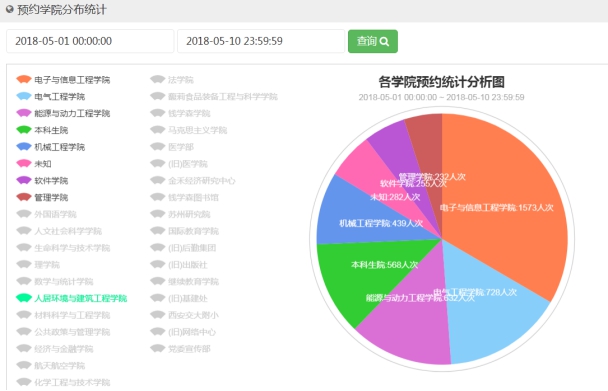Hide 机械工程学院 via its blue legend marker
This screenshot has height=391, width=608.
[24, 147]
